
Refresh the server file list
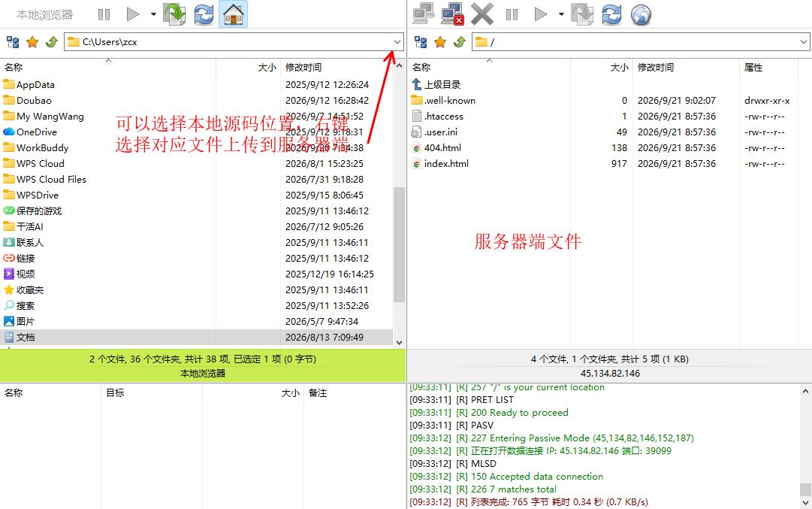click(611, 14)
